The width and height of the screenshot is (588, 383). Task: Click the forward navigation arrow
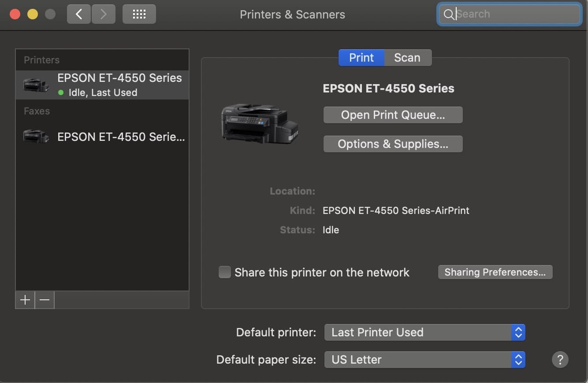point(104,14)
